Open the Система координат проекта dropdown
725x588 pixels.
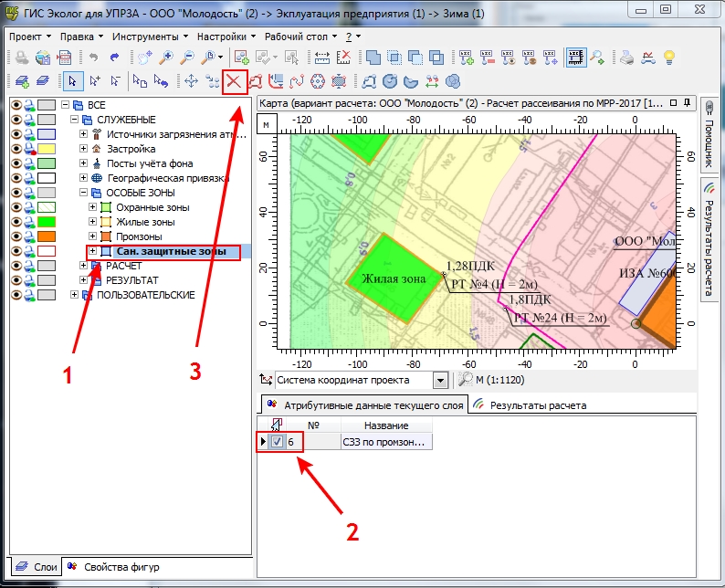(x=440, y=381)
